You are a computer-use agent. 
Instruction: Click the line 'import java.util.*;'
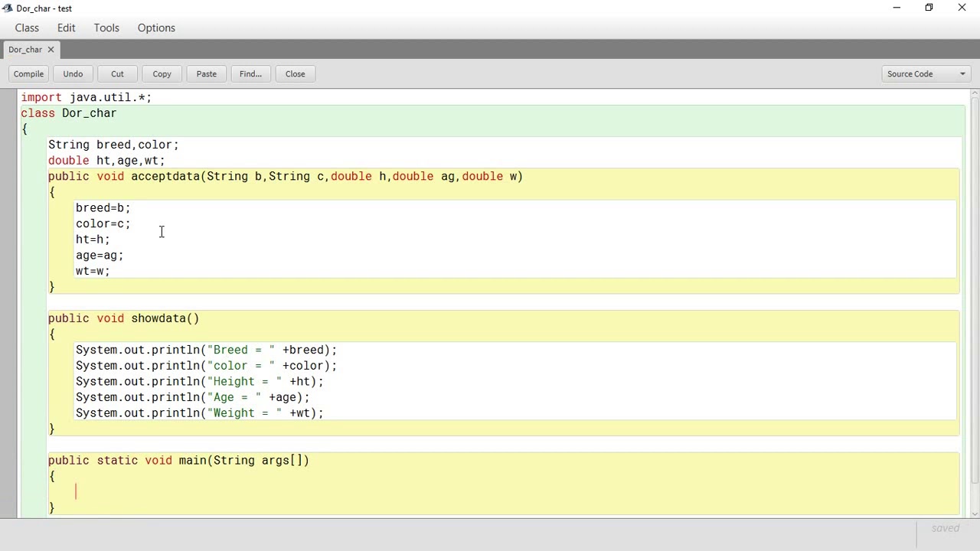coord(86,97)
